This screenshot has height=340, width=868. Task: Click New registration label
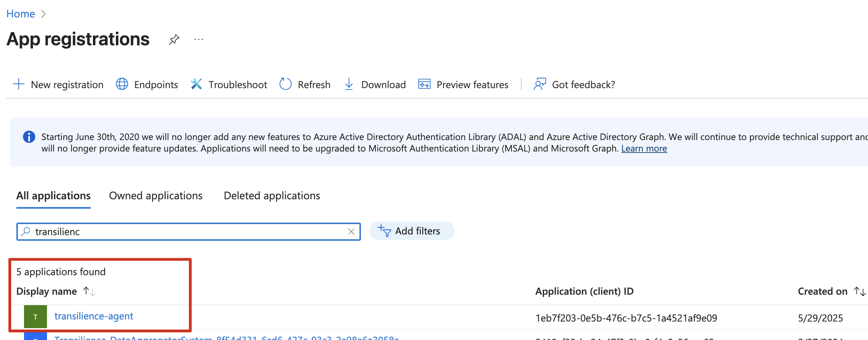[x=67, y=85]
